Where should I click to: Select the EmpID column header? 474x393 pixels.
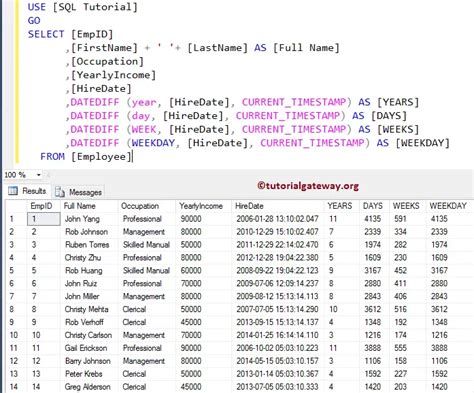[43, 206]
